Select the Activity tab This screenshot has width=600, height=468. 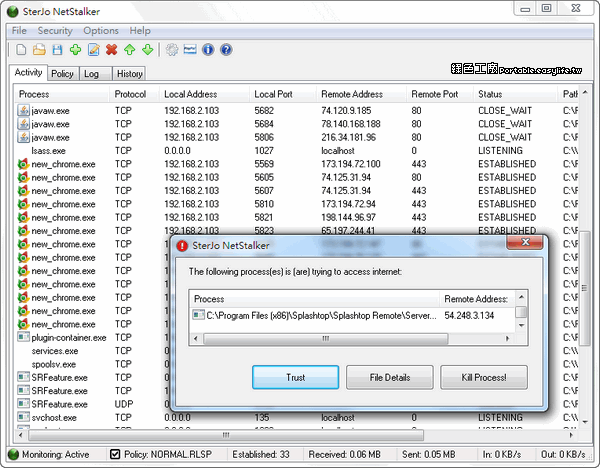tap(28, 72)
